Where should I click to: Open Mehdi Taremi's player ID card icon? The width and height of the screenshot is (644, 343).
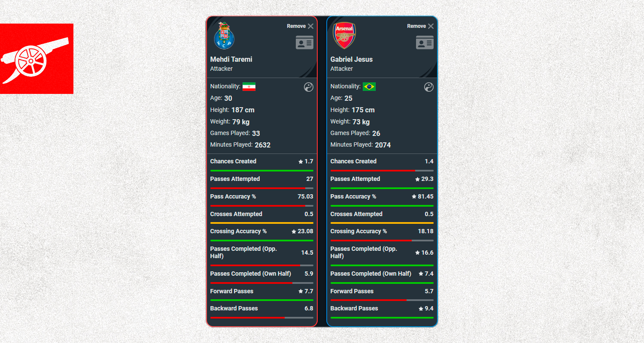click(x=304, y=42)
